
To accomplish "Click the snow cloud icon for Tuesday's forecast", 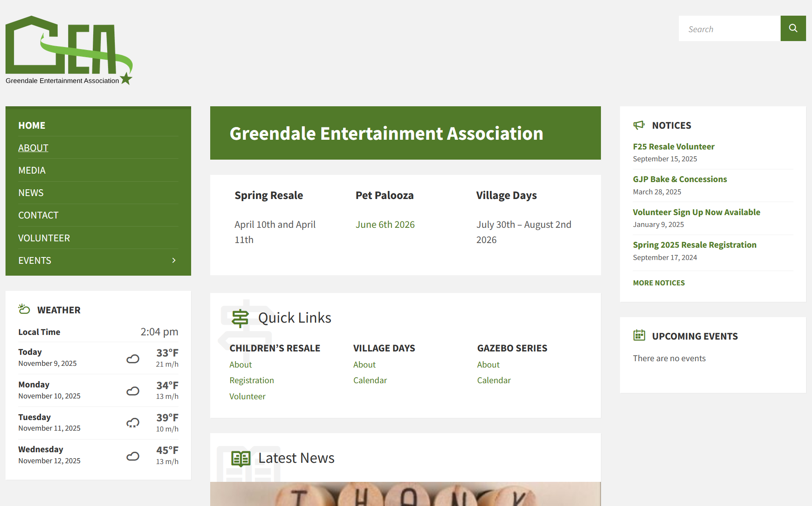I will coord(133,423).
